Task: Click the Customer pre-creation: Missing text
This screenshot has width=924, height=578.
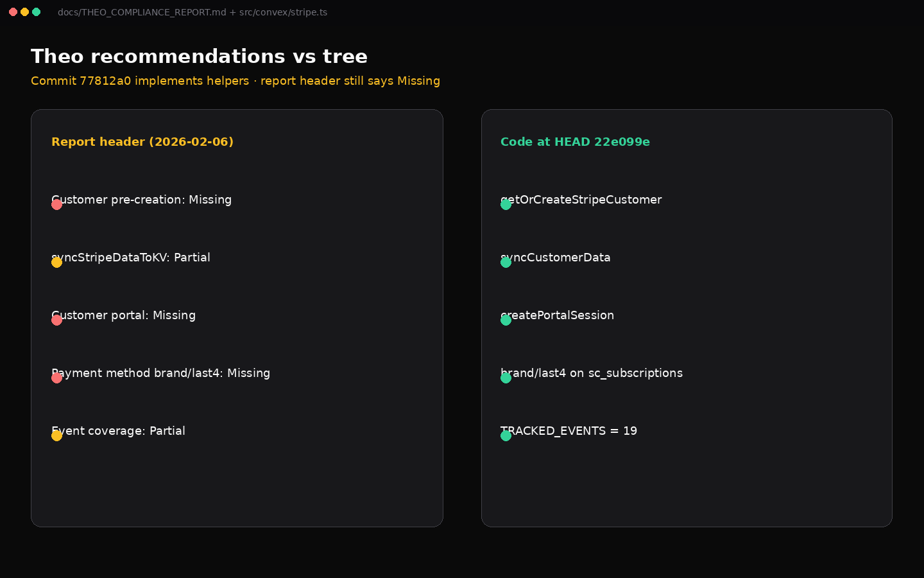Action: pyautogui.click(x=141, y=200)
